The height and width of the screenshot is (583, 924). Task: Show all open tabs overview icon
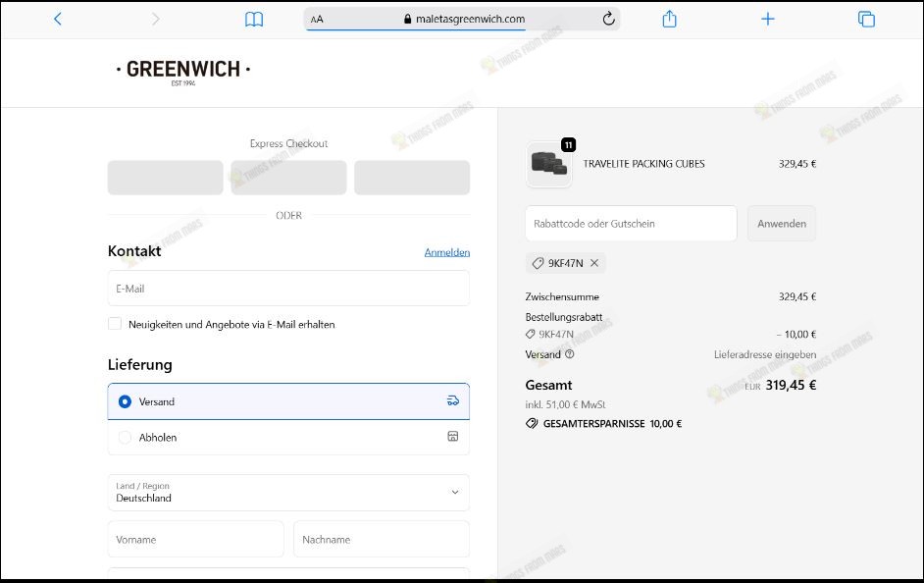coord(866,19)
